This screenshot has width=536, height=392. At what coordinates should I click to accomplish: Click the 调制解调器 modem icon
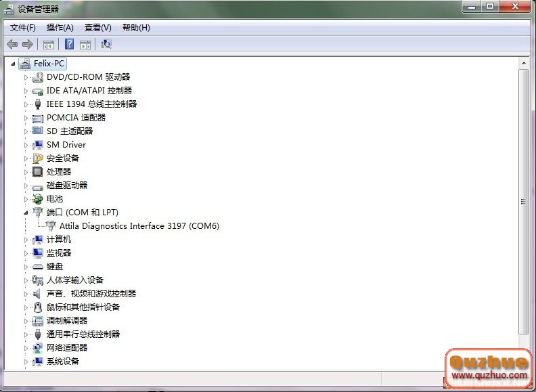pos(38,321)
